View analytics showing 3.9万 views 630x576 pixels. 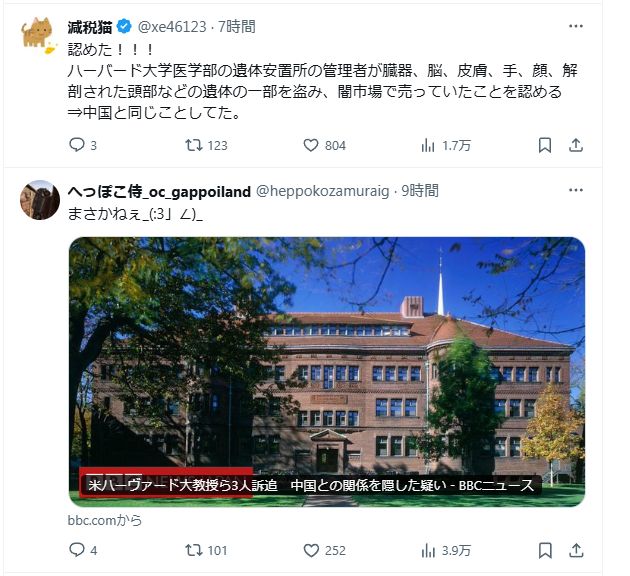pos(446,550)
